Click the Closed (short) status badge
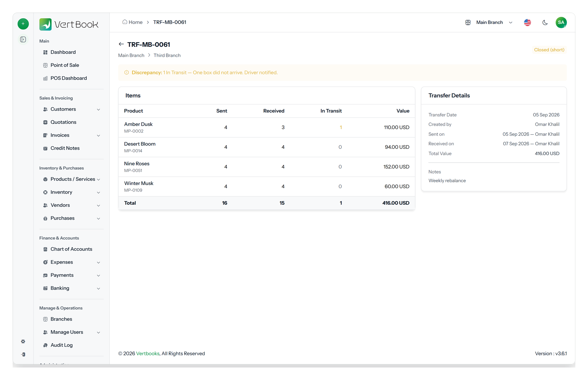The image size is (588, 377). pyautogui.click(x=549, y=50)
